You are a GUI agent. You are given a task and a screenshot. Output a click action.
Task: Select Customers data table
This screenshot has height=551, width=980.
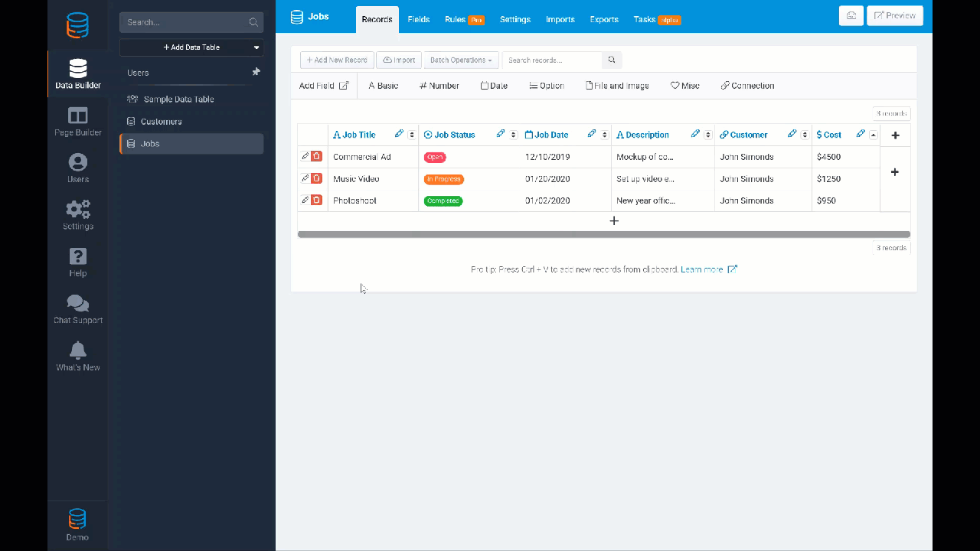pos(191,122)
